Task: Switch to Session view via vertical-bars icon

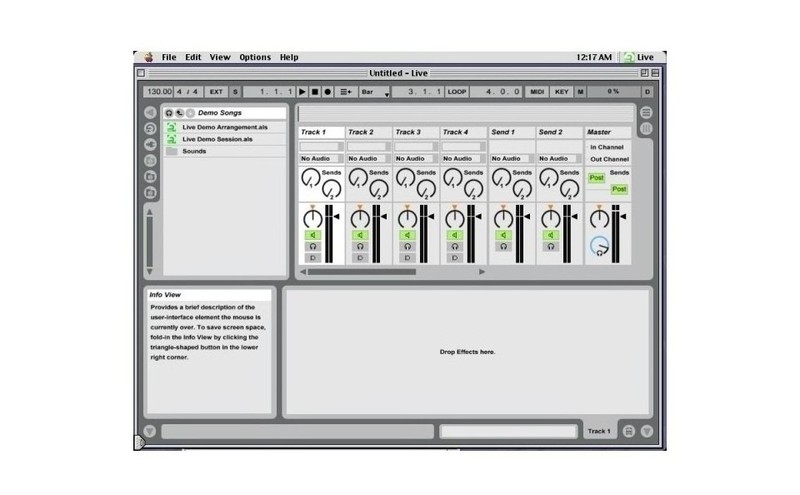Action: coord(646,129)
